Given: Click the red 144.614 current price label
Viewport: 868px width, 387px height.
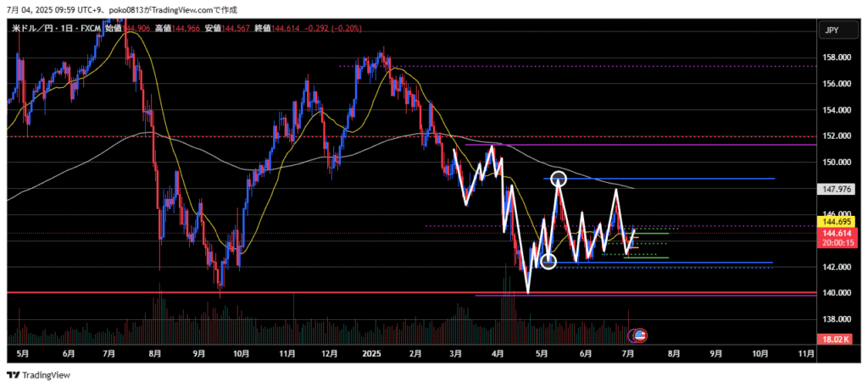Looking at the screenshot, I should pos(831,232).
